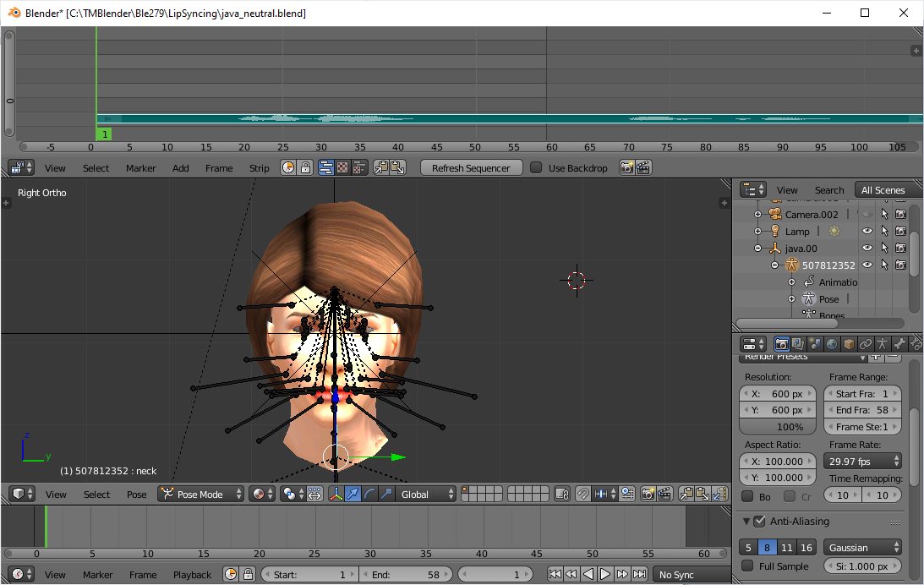Toggle timeline range lock icon
Screen dimensions: 924x585
pyautogui.click(x=248, y=574)
